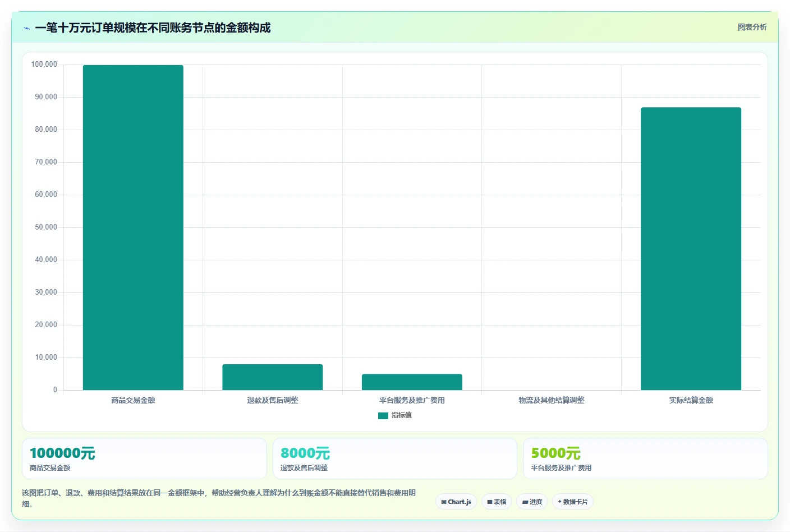Screen dimensions: 790x532
Task: Click the 平台服务及推广费用 caption under 5000元
Action: pos(561,468)
